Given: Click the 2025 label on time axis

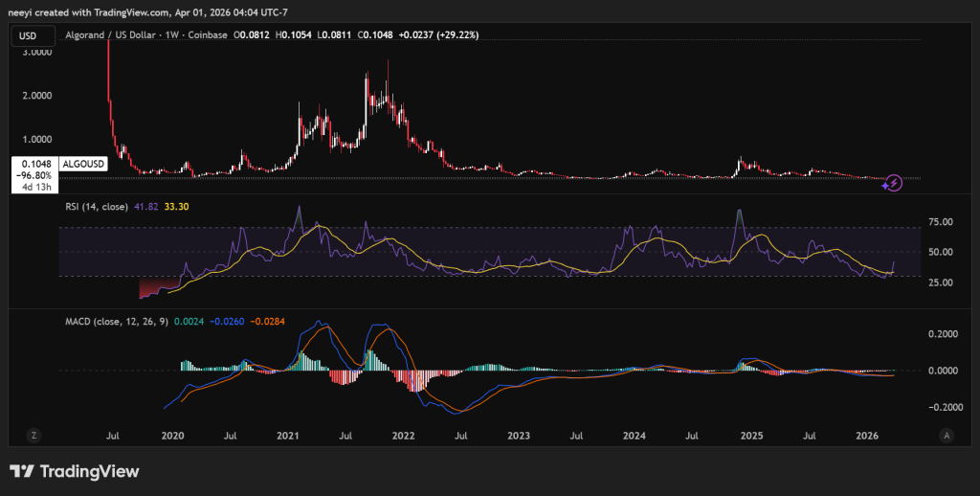Looking at the screenshot, I should tap(751, 436).
